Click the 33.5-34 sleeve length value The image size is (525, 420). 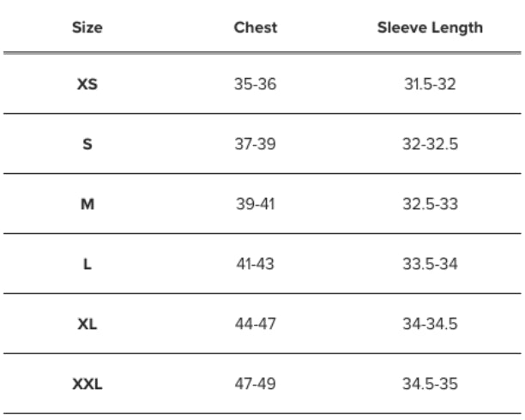tap(430, 264)
